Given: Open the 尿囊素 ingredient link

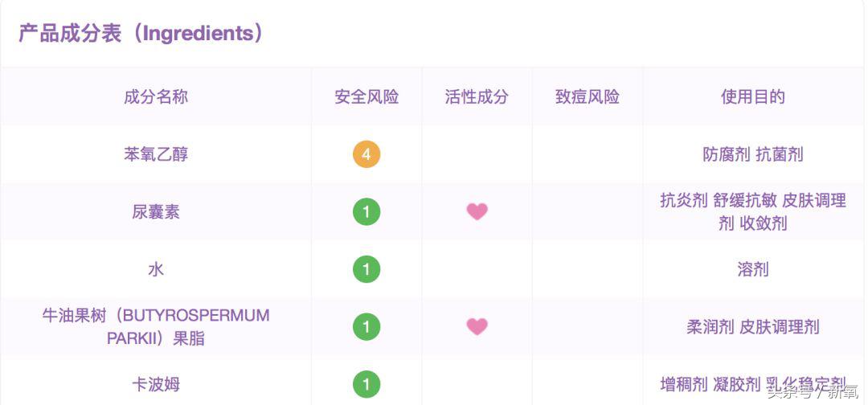Looking at the screenshot, I should click(156, 212).
